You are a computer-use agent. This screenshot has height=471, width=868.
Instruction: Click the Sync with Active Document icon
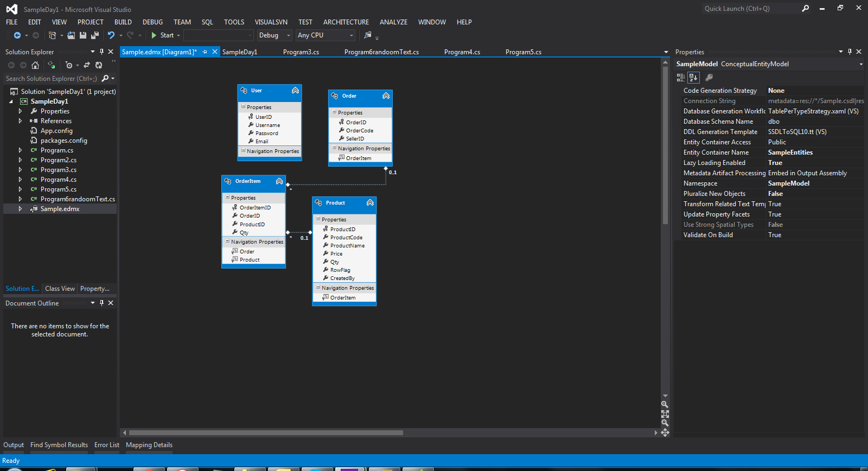[x=87, y=65]
